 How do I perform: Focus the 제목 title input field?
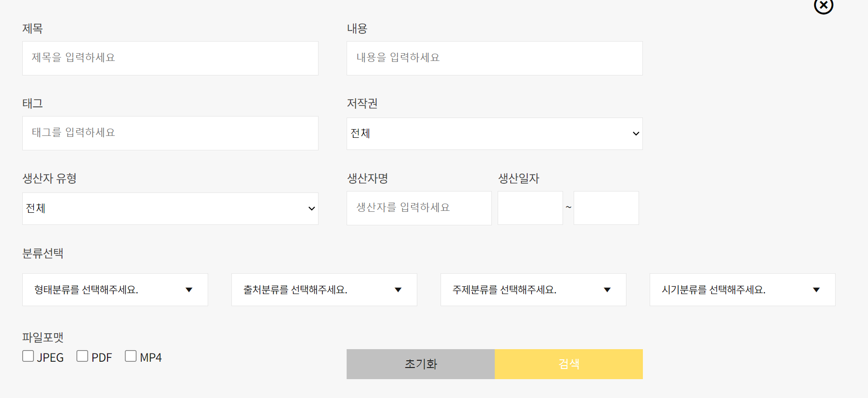point(170,58)
